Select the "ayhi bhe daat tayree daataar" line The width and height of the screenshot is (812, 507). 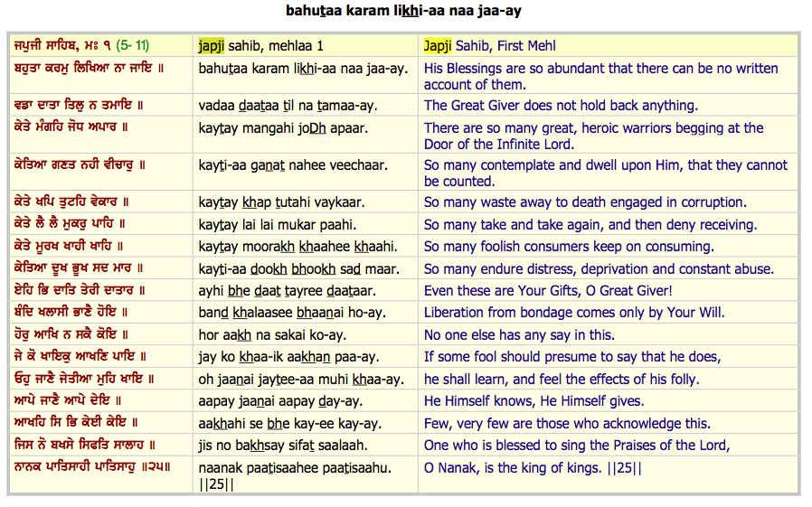tap(288, 291)
